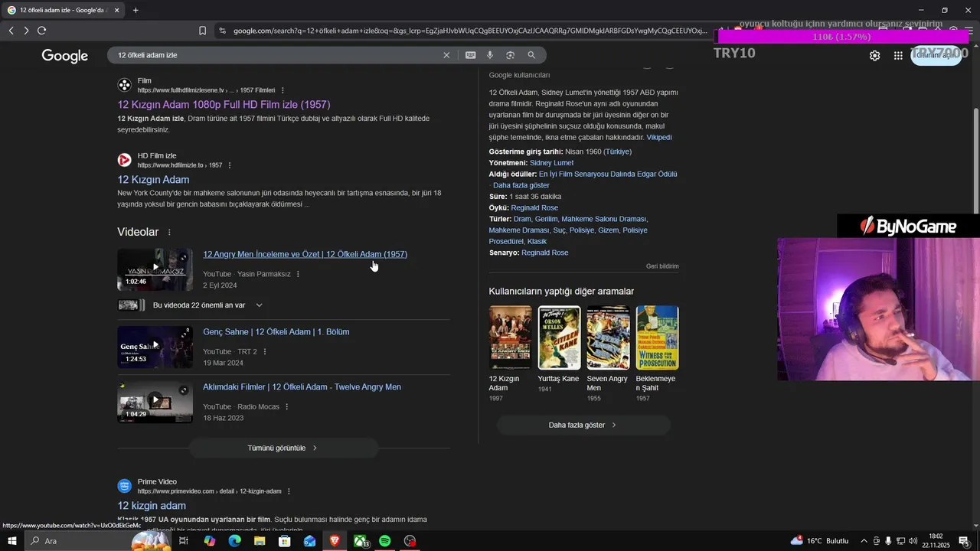Open OBS Studio from the taskbar
This screenshot has height=551, width=980.
(x=410, y=541)
